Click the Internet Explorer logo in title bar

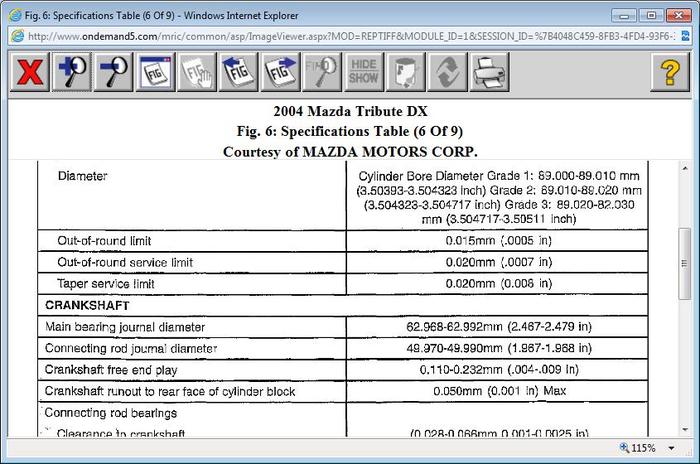pyautogui.click(x=15, y=15)
